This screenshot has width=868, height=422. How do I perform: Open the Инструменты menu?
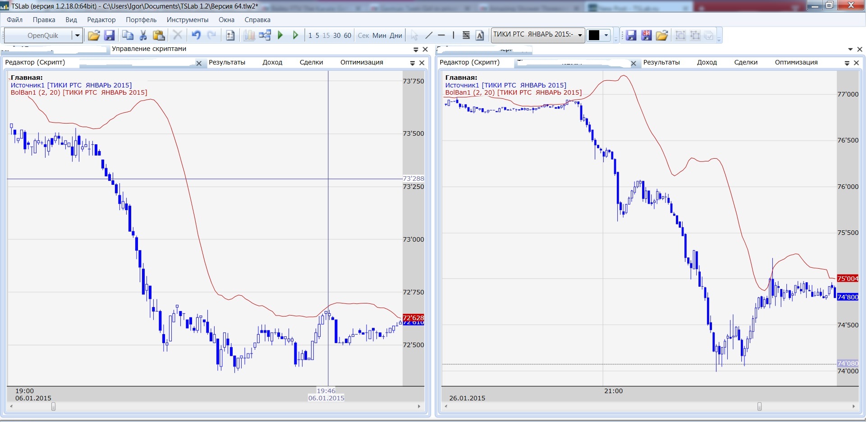187,20
